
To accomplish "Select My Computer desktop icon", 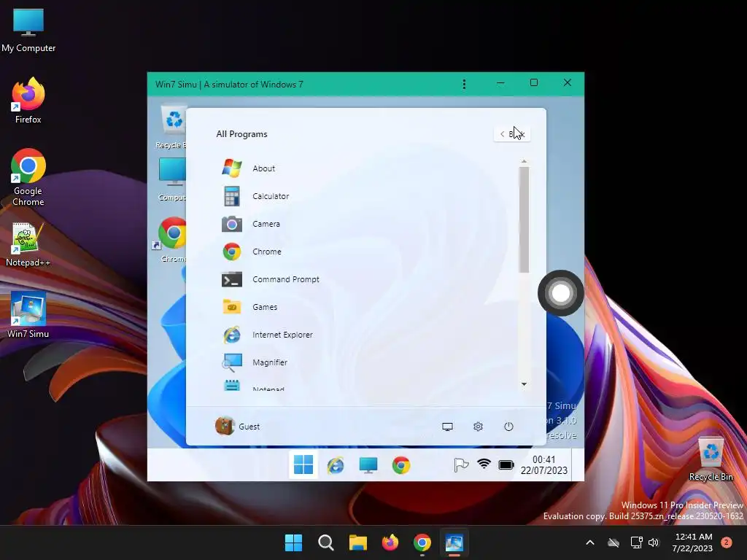I will tap(28, 30).
